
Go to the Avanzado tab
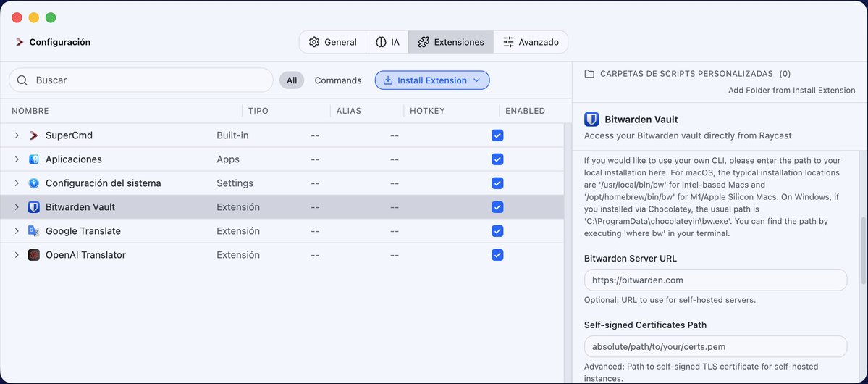(x=531, y=42)
